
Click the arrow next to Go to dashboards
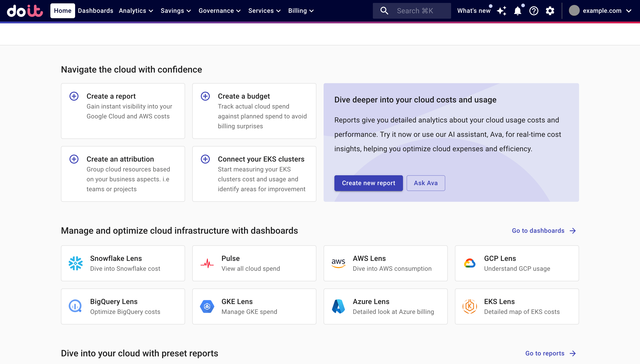coord(573,231)
